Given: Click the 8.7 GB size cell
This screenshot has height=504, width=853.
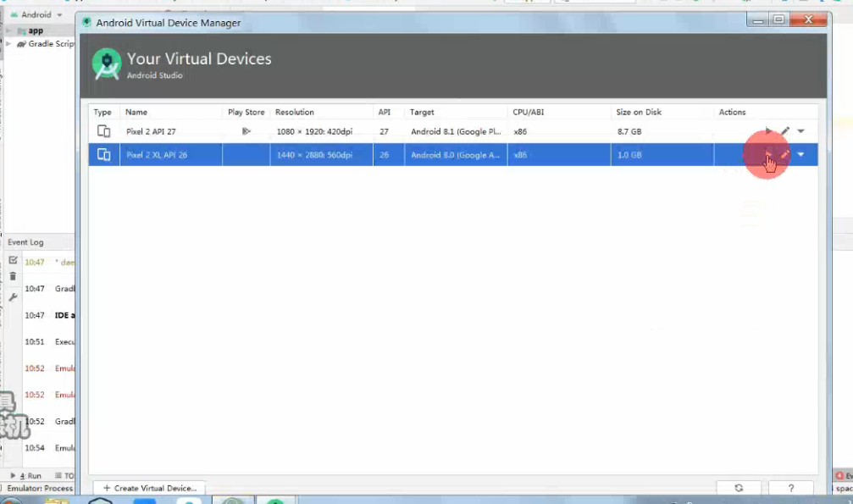Looking at the screenshot, I should click(629, 131).
